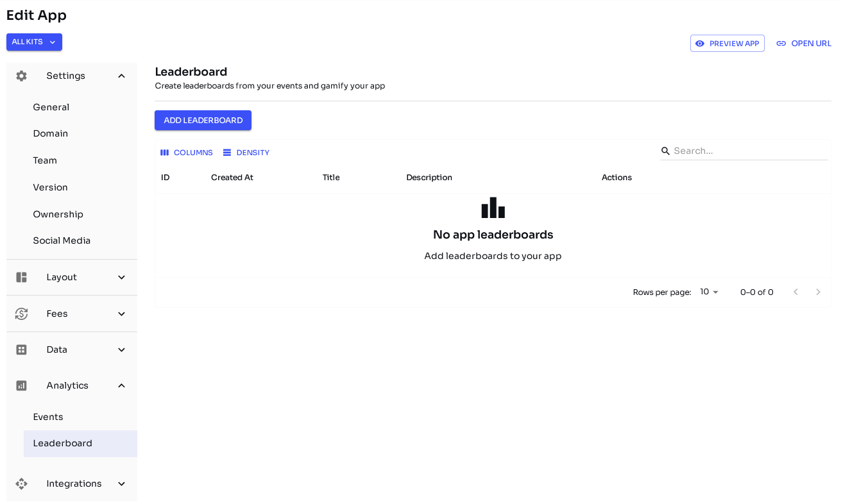
Task: Click the Fees dollar icon
Action: pos(21,314)
